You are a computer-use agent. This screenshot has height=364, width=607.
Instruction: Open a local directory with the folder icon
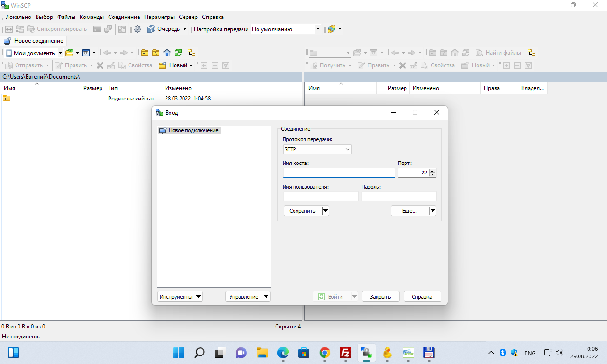click(69, 53)
